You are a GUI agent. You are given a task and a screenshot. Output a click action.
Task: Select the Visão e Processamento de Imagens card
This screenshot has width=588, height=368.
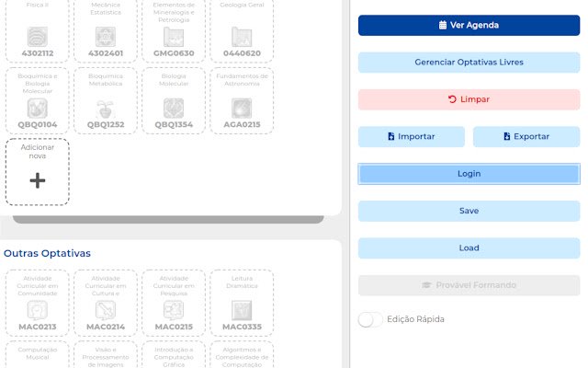[x=106, y=354]
